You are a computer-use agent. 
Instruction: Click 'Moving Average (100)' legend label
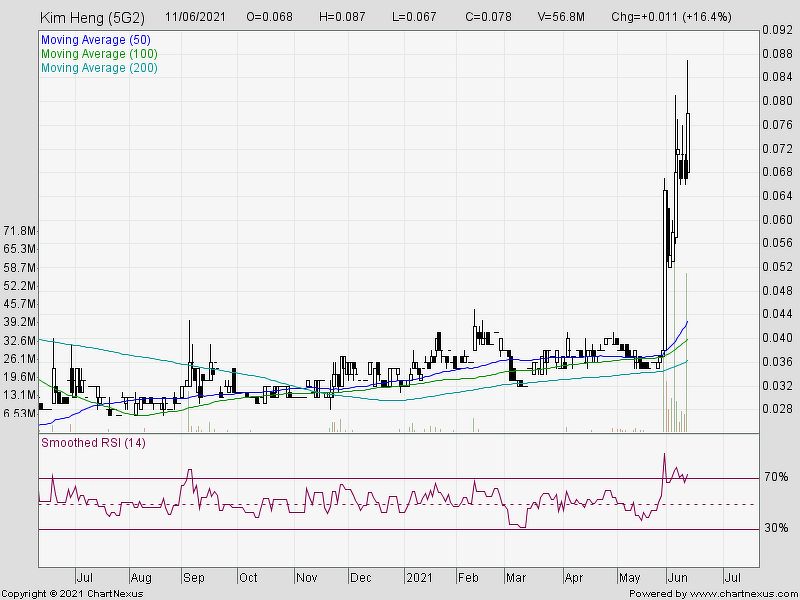(99, 54)
